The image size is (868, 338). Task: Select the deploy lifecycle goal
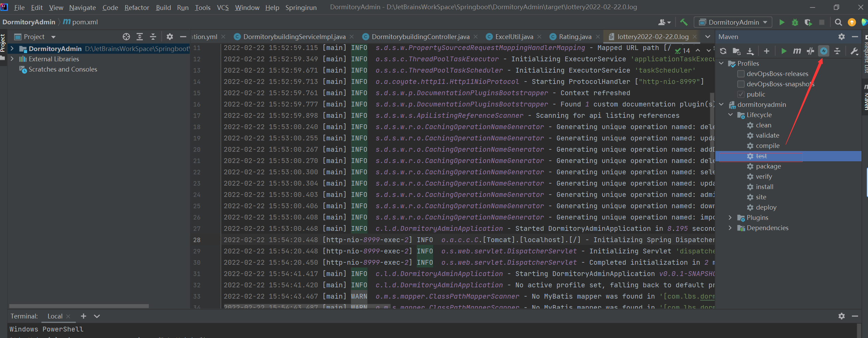pos(766,207)
